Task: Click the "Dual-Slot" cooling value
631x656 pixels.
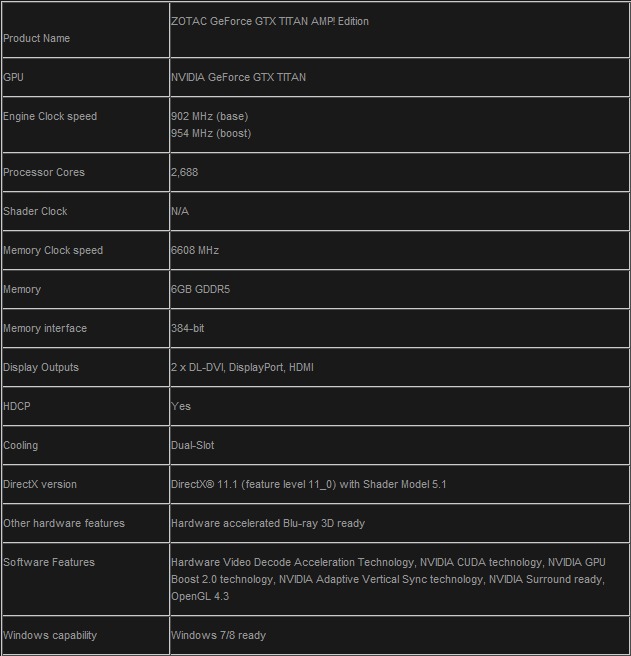Action: (x=192, y=445)
